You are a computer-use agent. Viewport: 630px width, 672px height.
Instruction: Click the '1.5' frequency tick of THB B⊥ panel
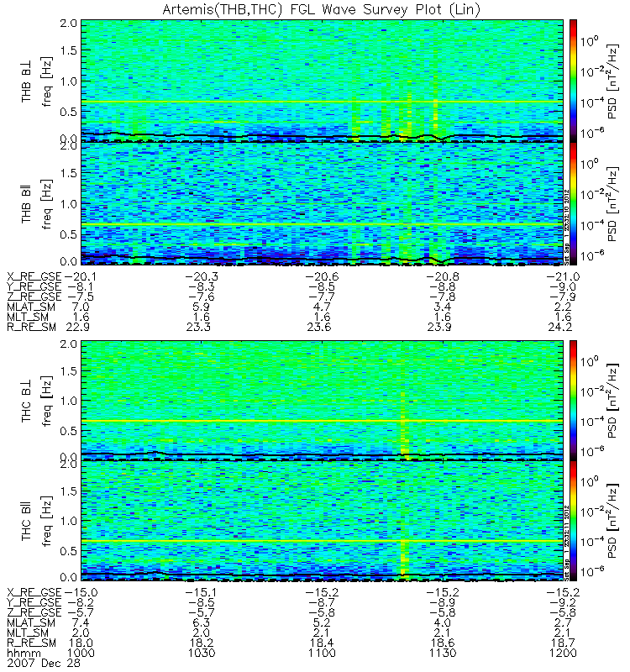click(69, 50)
